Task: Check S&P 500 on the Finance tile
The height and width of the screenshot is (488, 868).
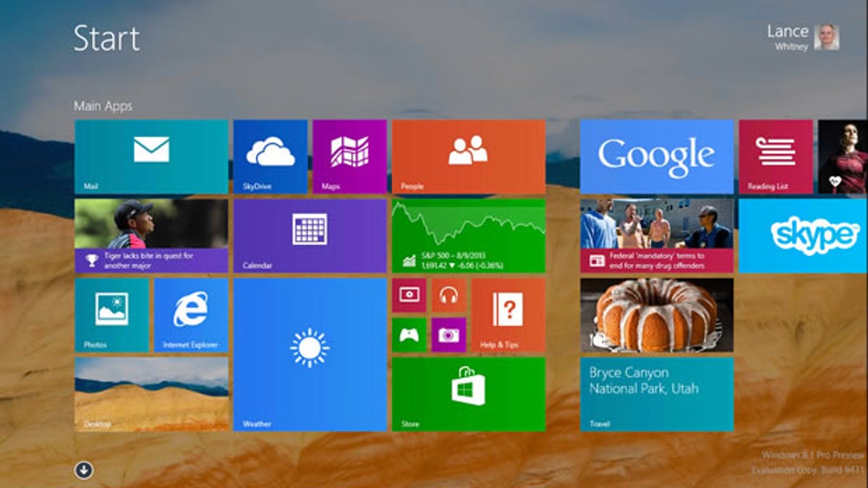Action: (x=469, y=235)
